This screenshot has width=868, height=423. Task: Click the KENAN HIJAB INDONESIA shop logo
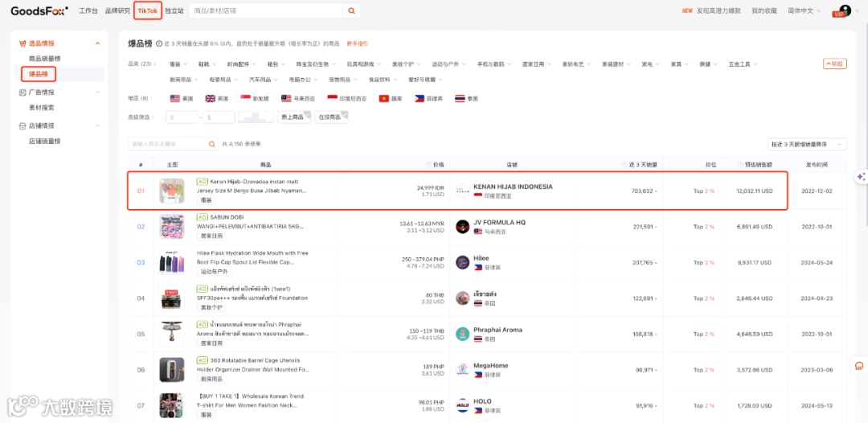(x=462, y=191)
